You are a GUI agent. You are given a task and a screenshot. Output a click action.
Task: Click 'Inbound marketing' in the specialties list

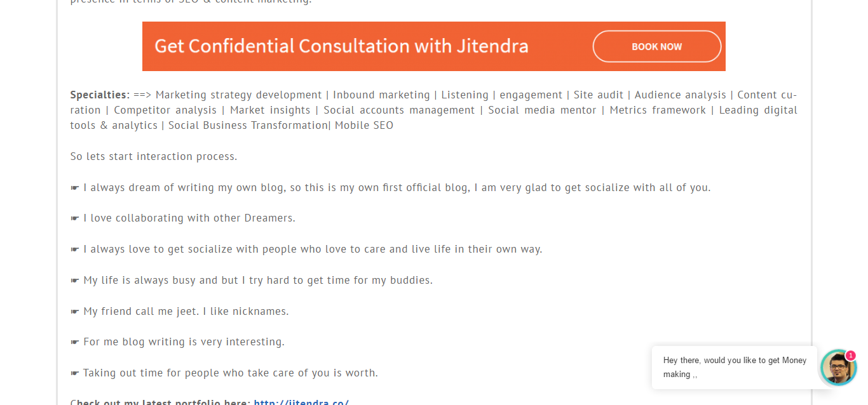tap(381, 95)
